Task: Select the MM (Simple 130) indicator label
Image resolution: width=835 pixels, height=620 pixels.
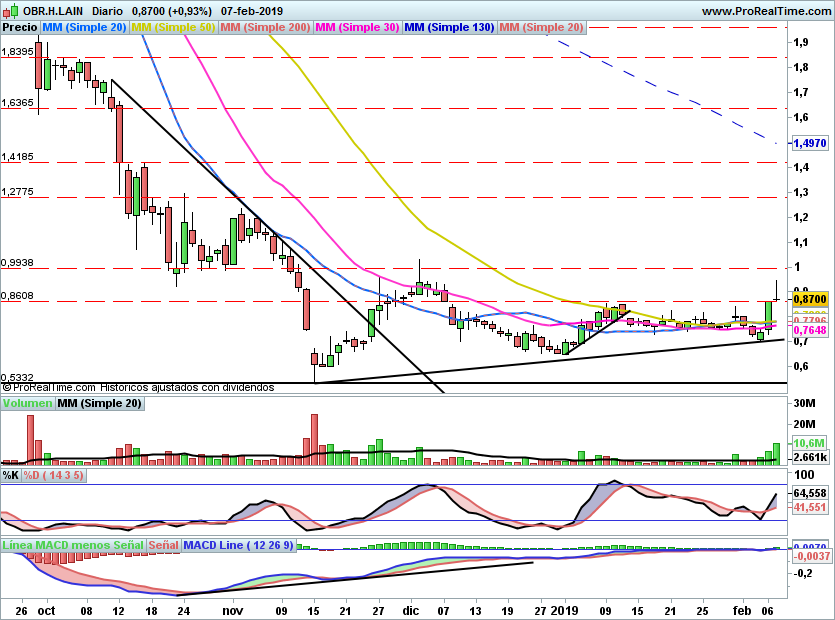Action: [449, 27]
